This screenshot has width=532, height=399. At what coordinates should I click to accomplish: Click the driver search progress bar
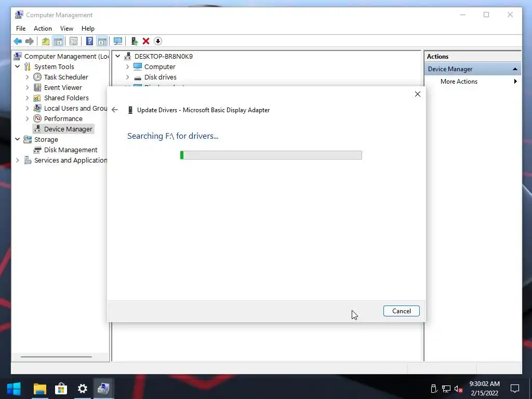(x=271, y=155)
